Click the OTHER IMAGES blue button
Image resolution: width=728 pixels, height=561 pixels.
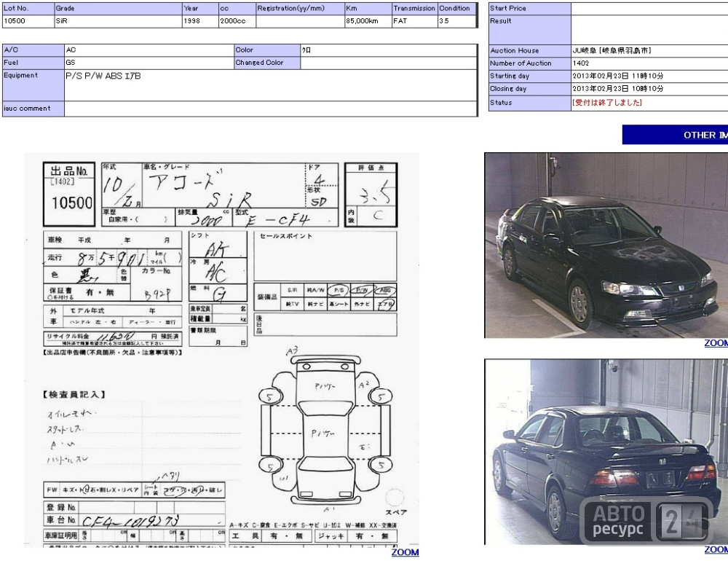coord(675,135)
